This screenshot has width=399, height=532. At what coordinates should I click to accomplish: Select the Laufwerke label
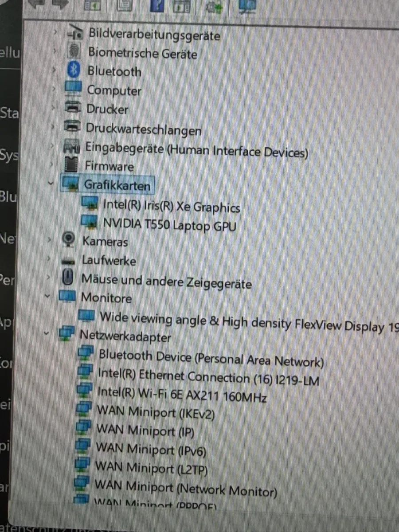pyautogui.click(x=109, y=260)
